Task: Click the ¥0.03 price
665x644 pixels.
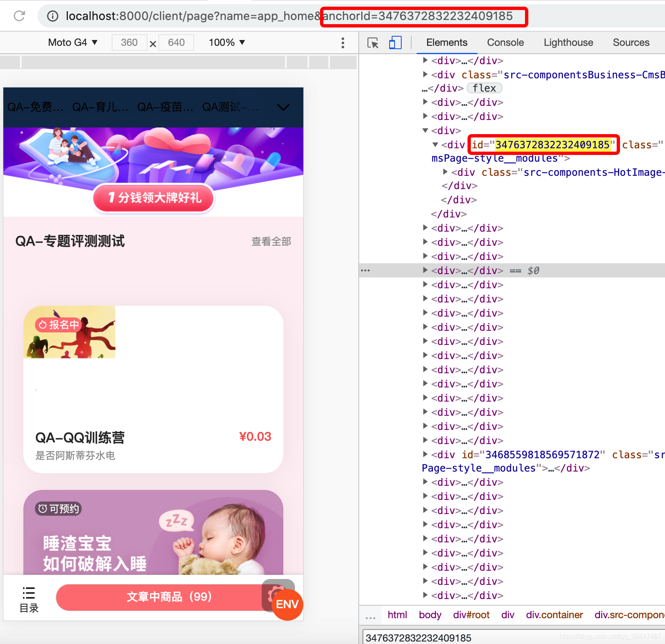Action: pos(255,437)
